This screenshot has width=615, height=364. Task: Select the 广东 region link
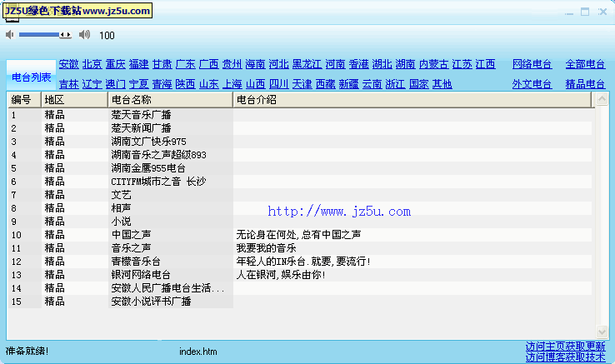click(x=186, y=64)
